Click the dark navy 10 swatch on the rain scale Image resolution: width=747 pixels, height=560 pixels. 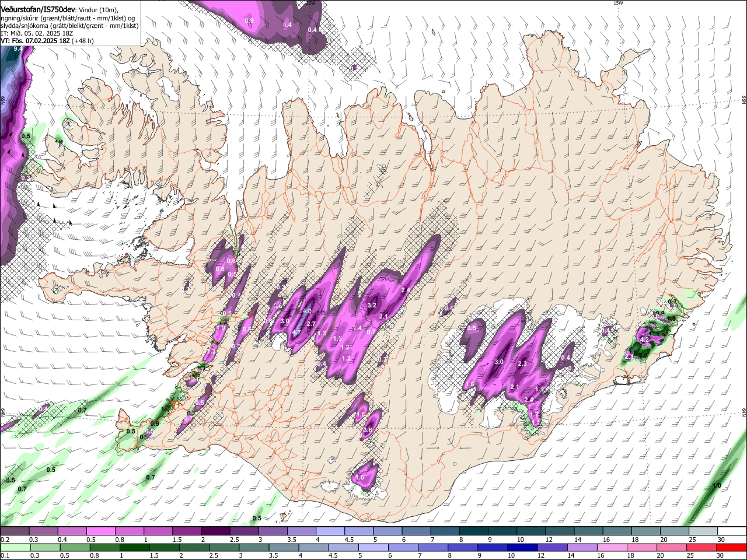(522, 548)
